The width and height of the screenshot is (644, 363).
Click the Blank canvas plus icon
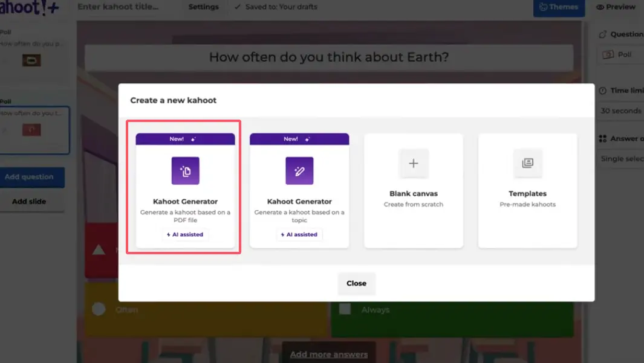pos(414,163)
